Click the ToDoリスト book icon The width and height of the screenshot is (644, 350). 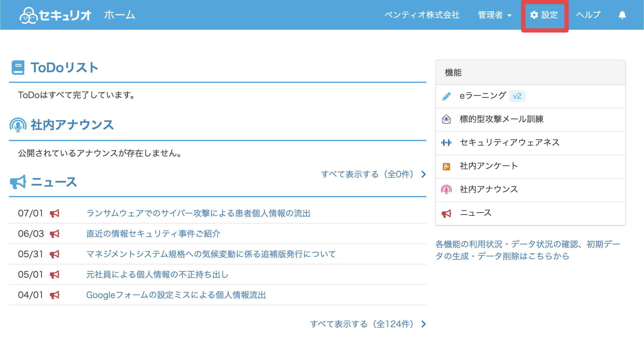pyautogui.click(x=18, y=68)
